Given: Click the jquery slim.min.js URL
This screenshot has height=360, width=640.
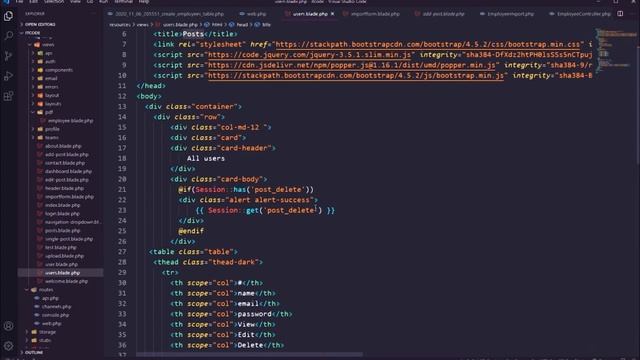Looking at the screenshot, I should coord(309,55).
